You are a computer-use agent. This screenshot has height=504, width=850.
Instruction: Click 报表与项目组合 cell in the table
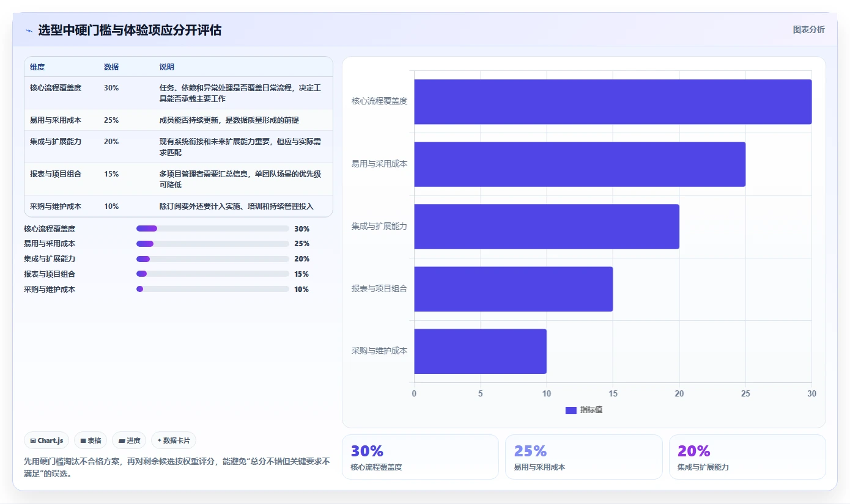pos(56,173)
